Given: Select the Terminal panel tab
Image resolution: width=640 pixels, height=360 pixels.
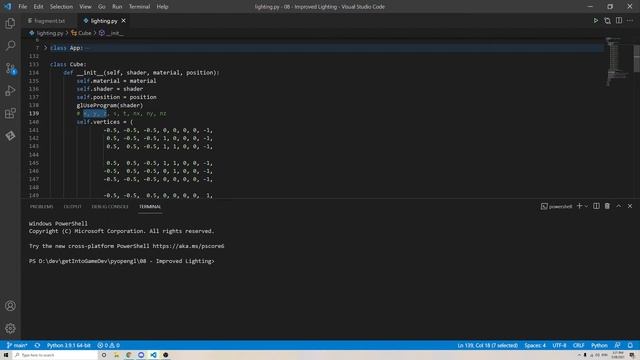Looking at the screenshot, I should pos(150,207).
